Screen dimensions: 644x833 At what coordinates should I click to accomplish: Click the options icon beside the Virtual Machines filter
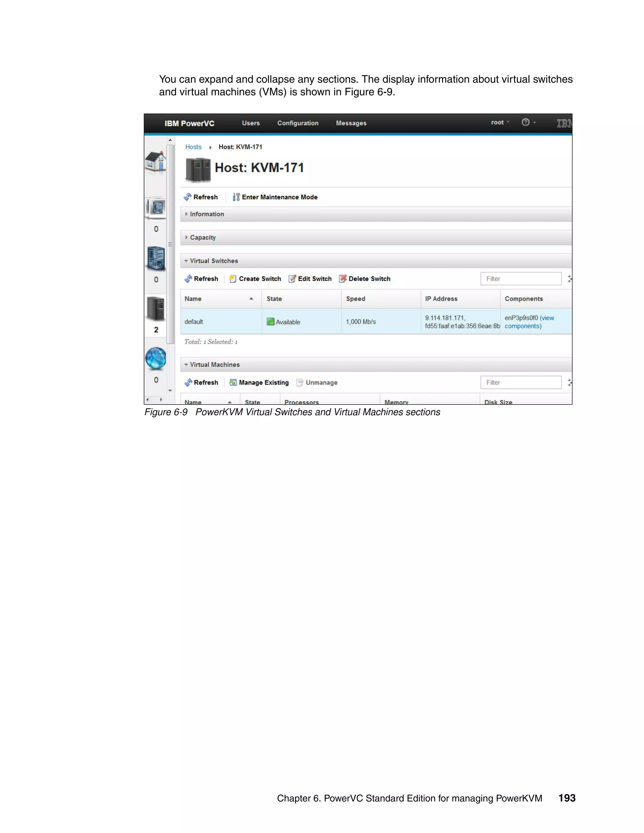569,383
